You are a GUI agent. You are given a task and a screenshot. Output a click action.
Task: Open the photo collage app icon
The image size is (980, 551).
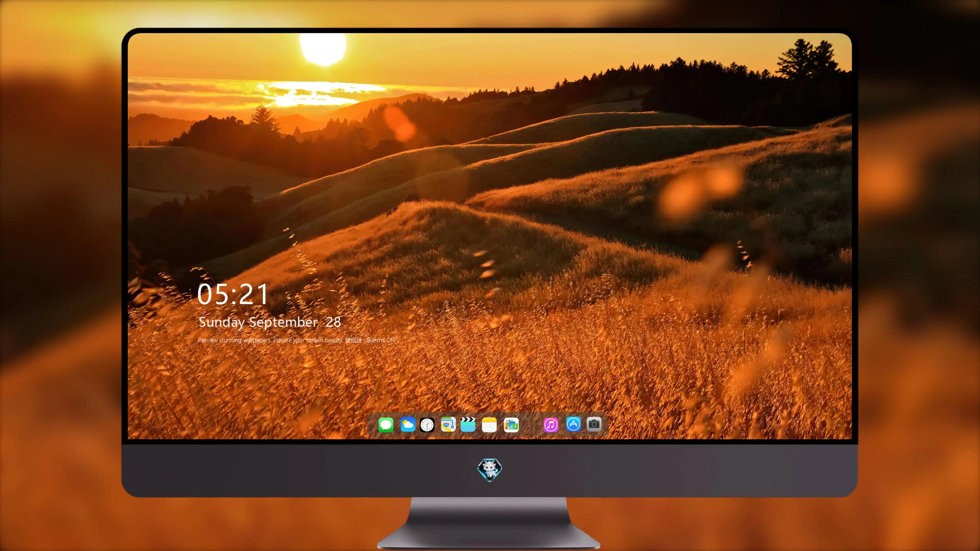point(511,425)
